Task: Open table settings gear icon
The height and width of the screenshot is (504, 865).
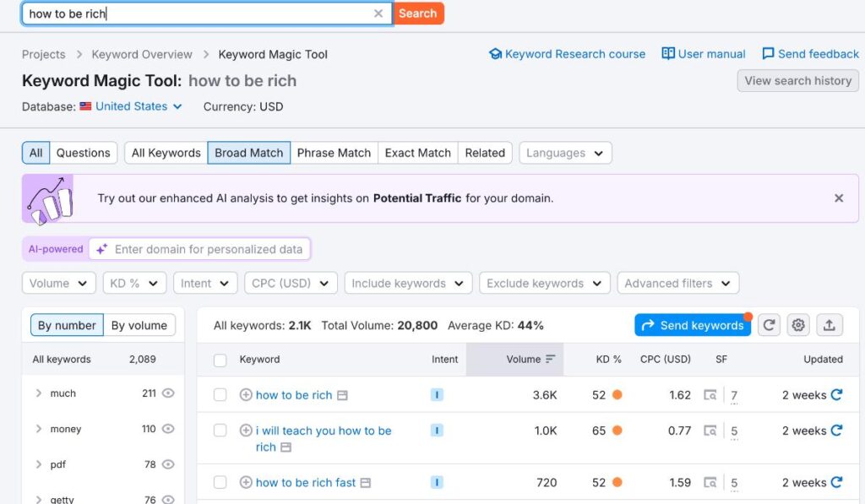Action: click(798, 325)
